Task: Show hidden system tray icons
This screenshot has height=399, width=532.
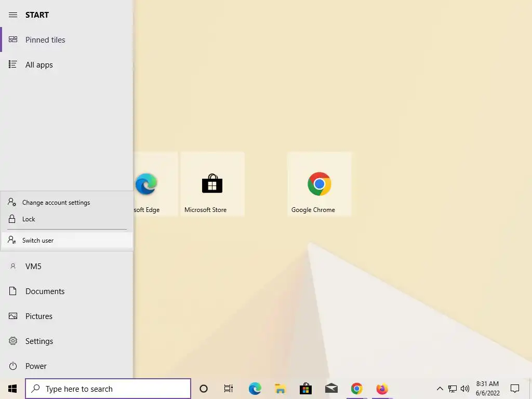Action: [x=440, y=389]
